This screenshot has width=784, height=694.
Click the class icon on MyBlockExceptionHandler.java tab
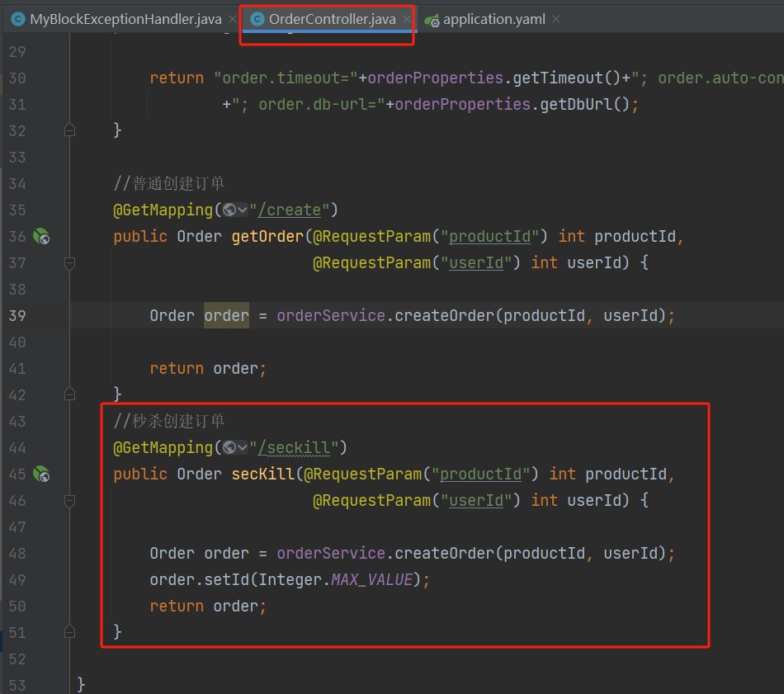pyautogui.click(x=18, y=19)
